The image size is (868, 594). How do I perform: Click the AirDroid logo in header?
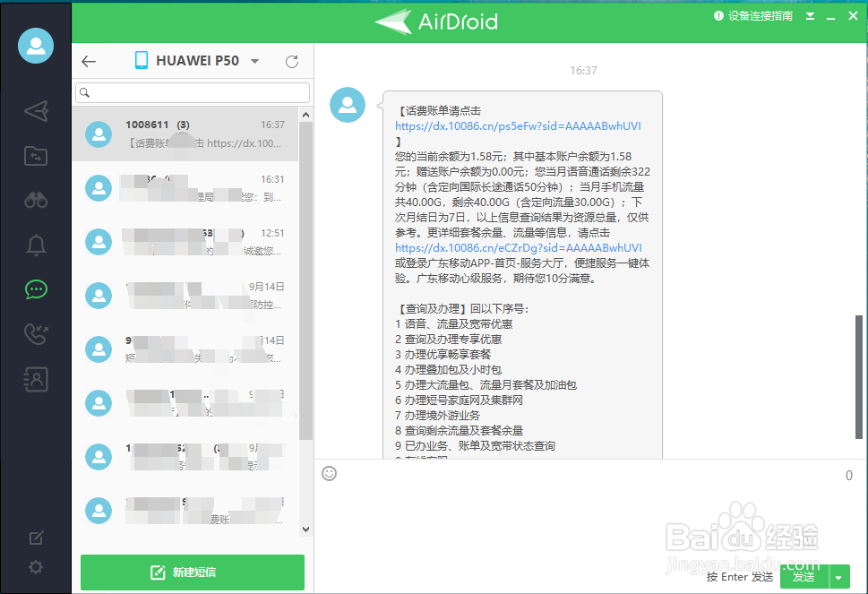pyautogui.click(x=435, y=22)
